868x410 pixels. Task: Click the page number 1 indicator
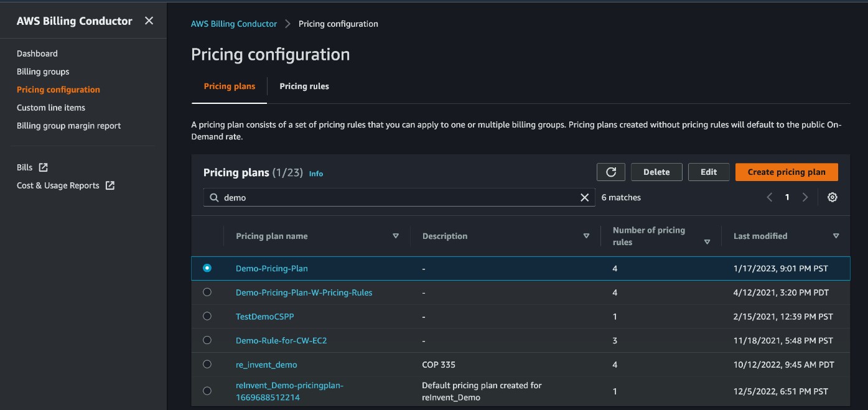point(787,197)
